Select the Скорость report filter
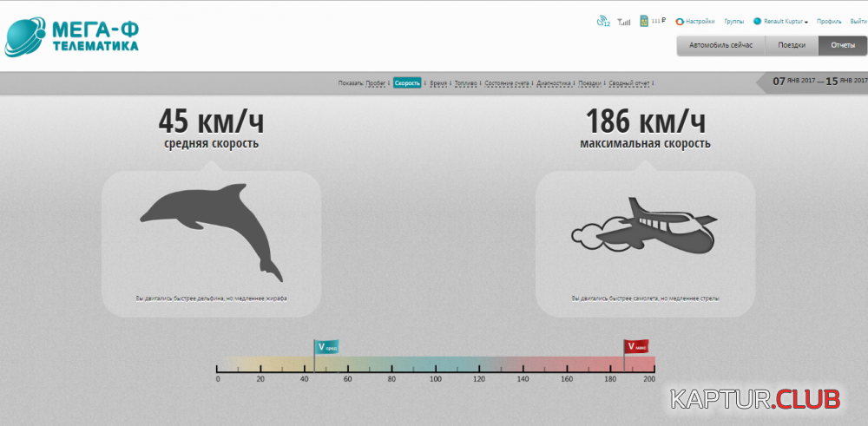The width and height of the screenshot is (868, 426). (x=407, y=83)
